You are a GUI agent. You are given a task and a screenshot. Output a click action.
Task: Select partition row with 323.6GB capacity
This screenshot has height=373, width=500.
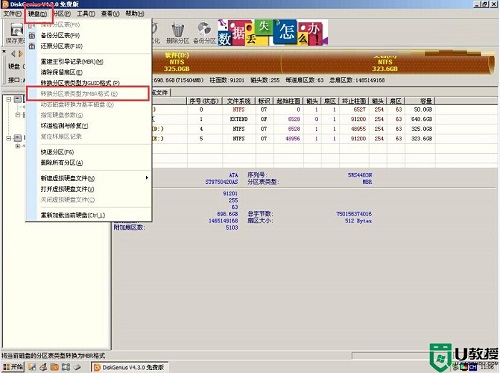click(293, 138)
